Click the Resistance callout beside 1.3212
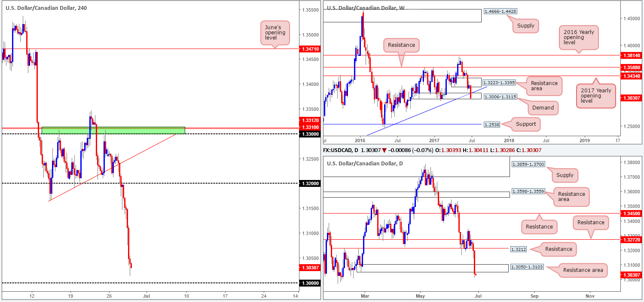Screen dimensions: 644x302 [559, 249]
